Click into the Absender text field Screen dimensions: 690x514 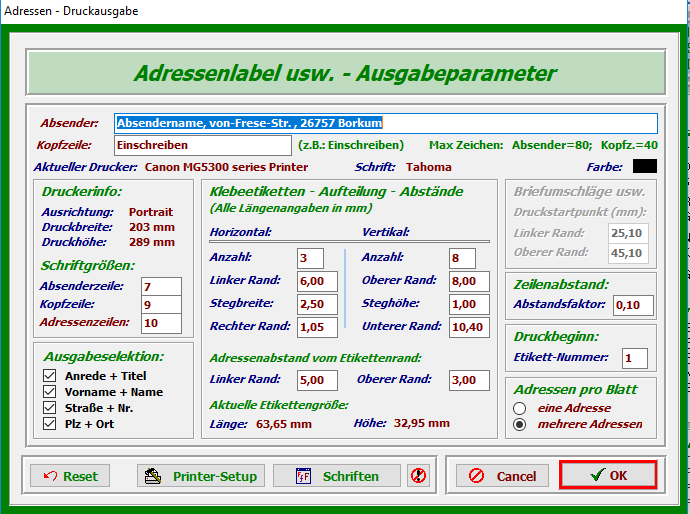click(386, 123)
